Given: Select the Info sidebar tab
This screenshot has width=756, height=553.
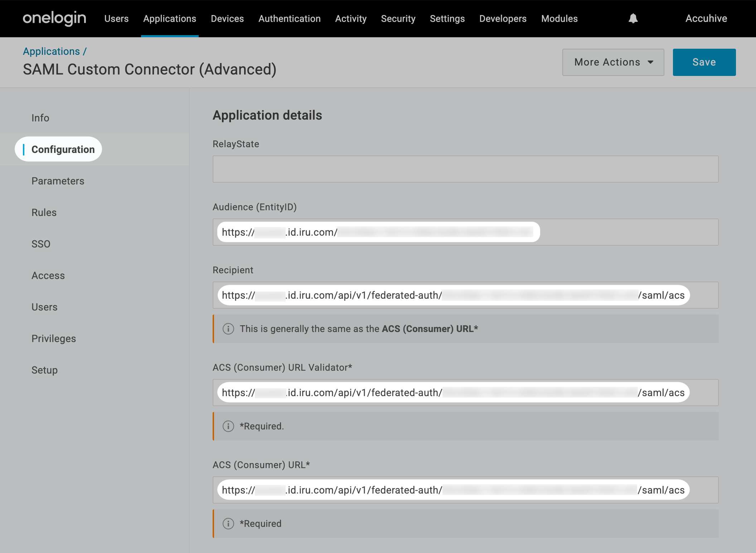Looking at the screenshot, I should [x=40, y=118].
